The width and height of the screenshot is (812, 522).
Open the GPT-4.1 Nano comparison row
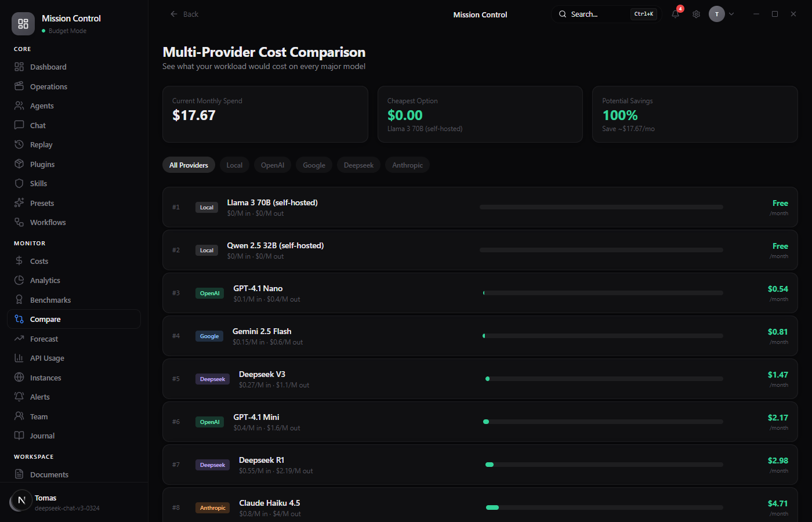pyautogui.click(x=480, y=293)
